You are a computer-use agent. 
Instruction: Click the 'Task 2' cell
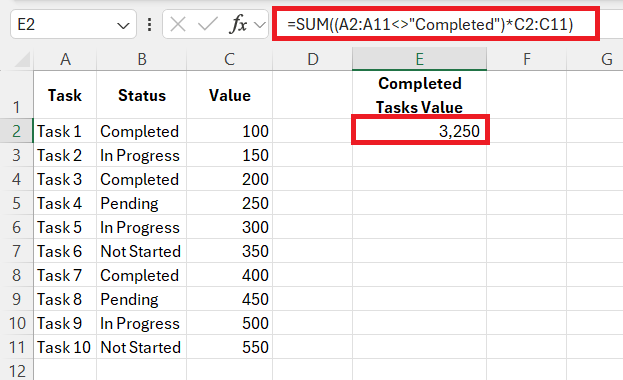[65, 155]
